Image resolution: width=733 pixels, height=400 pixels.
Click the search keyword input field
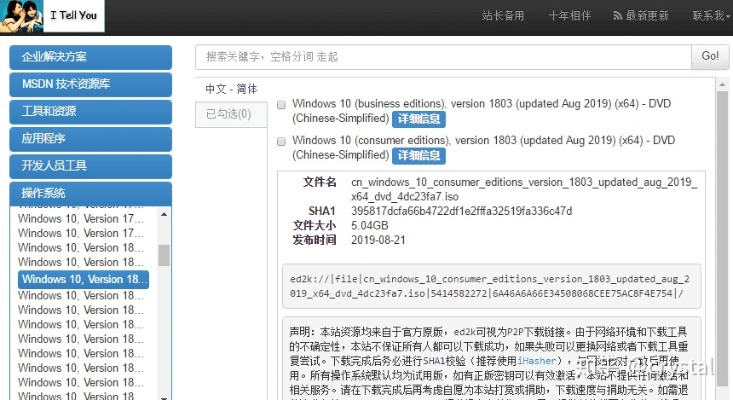click(x=443, y=57)
